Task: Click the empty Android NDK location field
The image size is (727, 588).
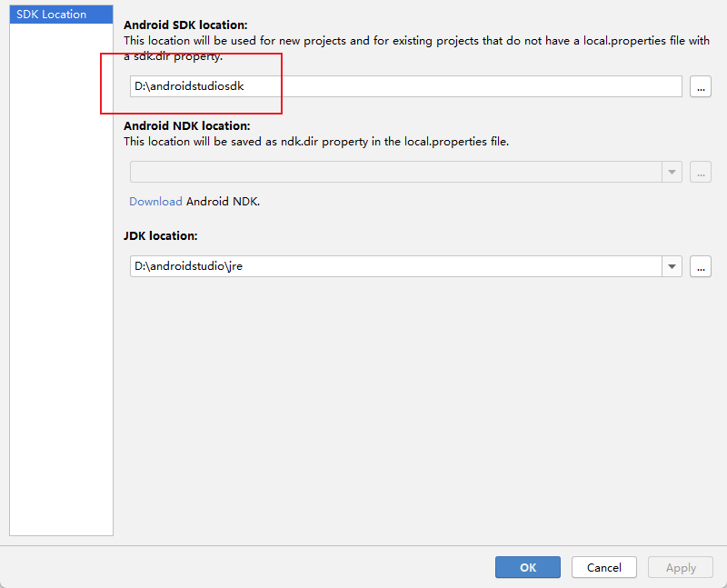Action: tap(395, 172)
